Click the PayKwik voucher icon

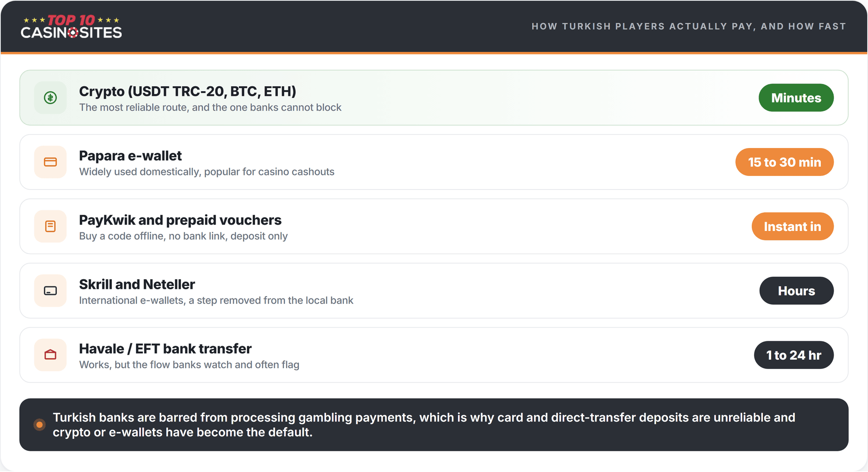(50, 227)
